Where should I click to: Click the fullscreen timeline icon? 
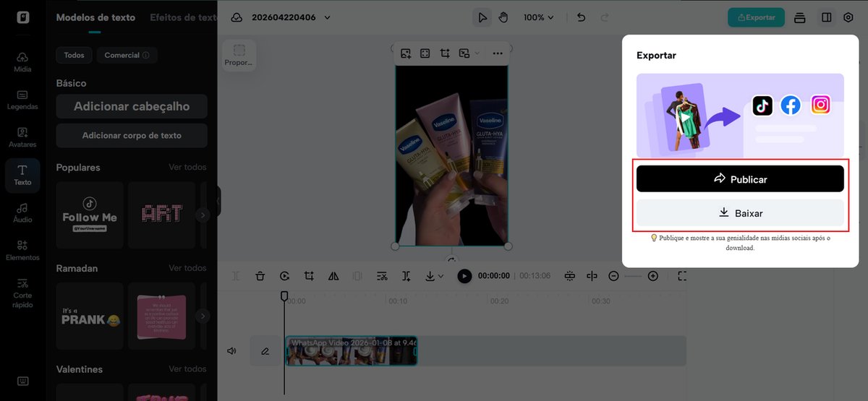click(x=682, y=276)
